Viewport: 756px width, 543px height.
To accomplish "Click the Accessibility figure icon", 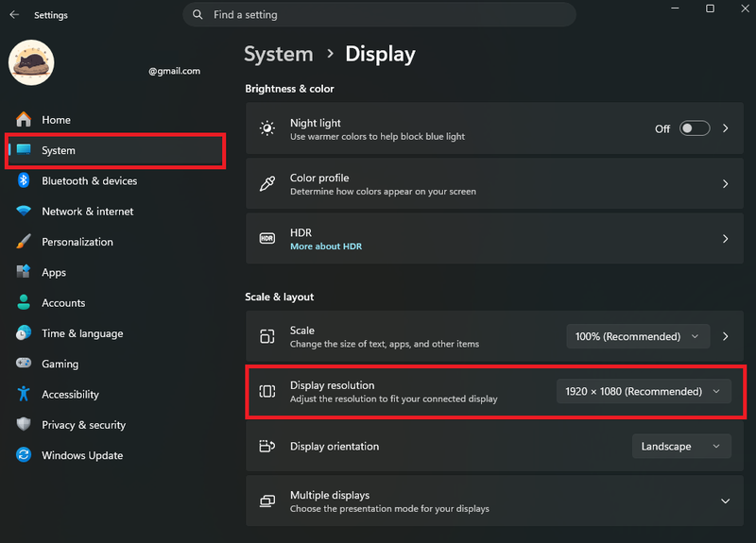I will pos(23,394).
